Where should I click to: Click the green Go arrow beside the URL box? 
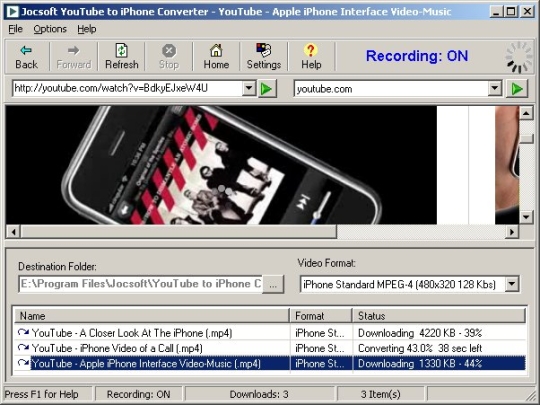pos(267,89)
